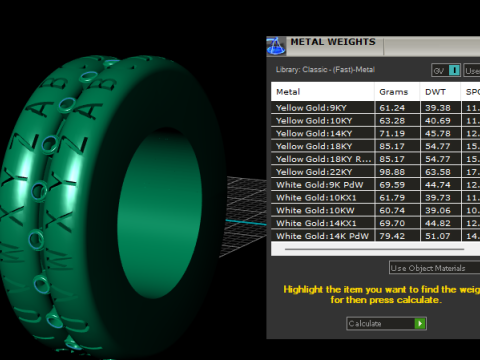This screenshot has height=360, width=480.
Task: Click the Metal Weights cone icon
Action: point(276,46)
